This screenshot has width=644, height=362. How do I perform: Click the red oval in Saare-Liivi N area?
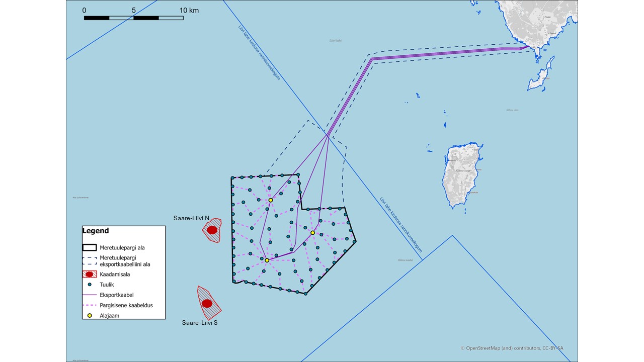point(212,230)
